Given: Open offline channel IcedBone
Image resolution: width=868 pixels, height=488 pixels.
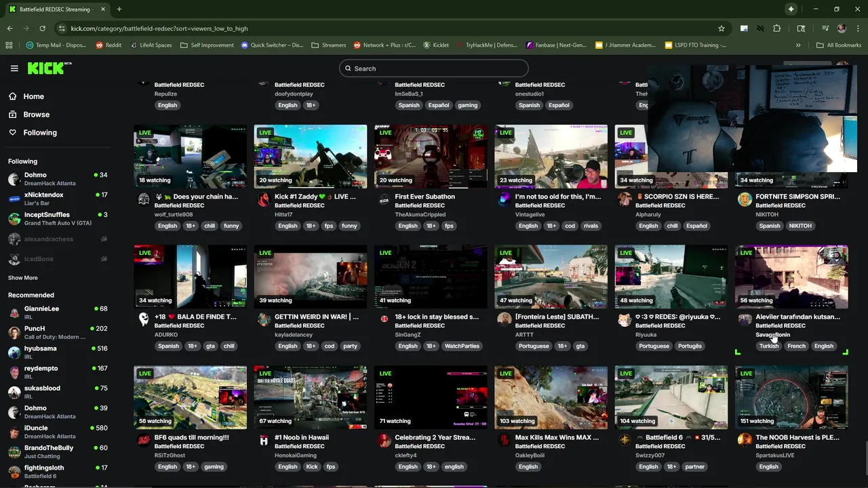Looking at the screenshot, I should pyautogui.click(x=58, y=259).
